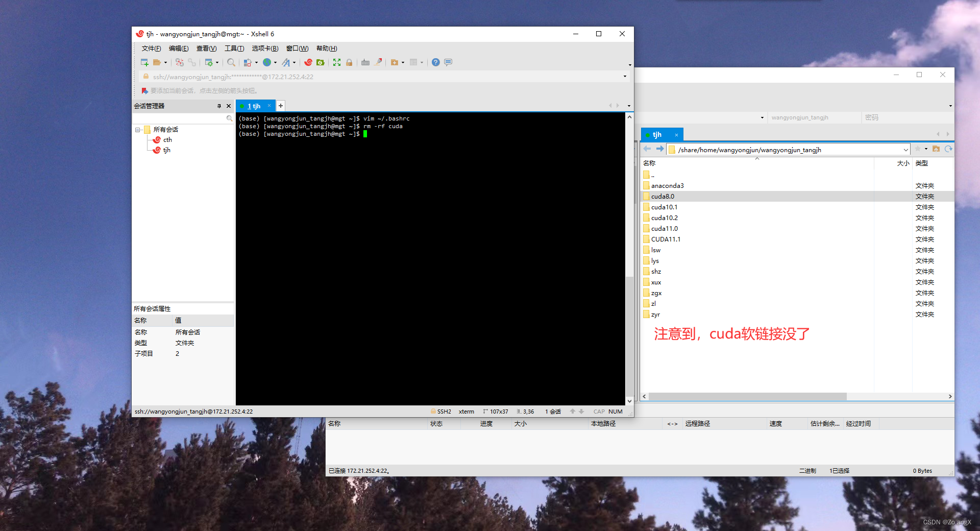Screen dimensions: 980x531
Task: Click the Reconnect chain-link icon
Action: 192,62
